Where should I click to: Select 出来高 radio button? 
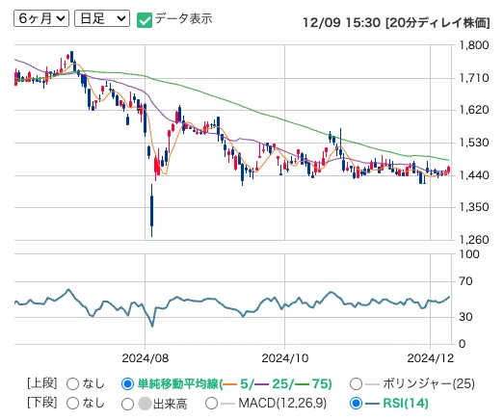[x=127, y=404]
